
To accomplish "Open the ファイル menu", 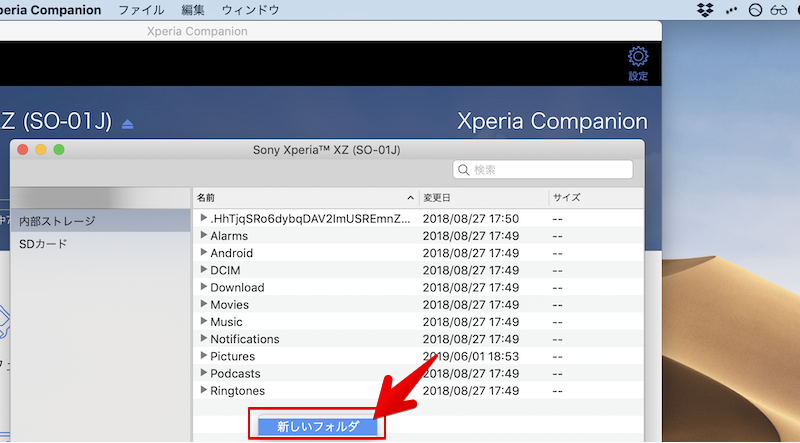I will click(x=142, y=10).
